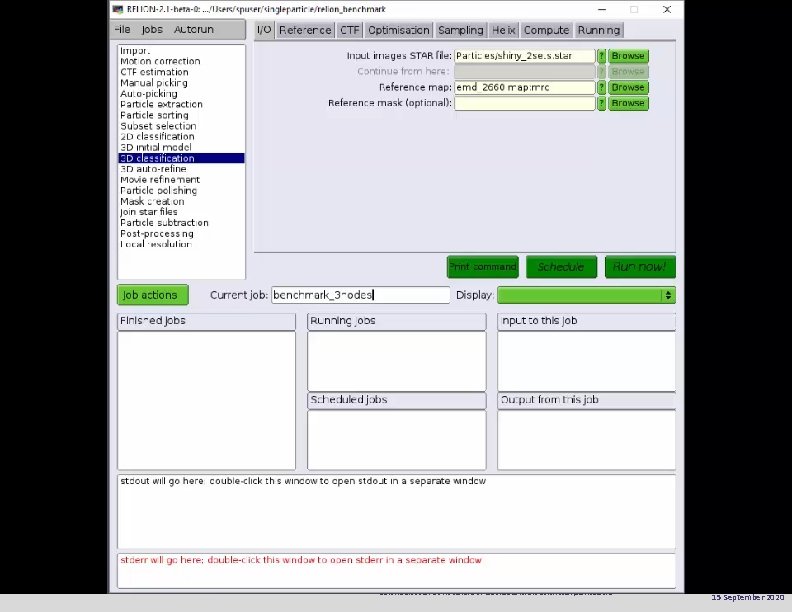
Task: Click help '?' beside Reference map
Action: 601,87
